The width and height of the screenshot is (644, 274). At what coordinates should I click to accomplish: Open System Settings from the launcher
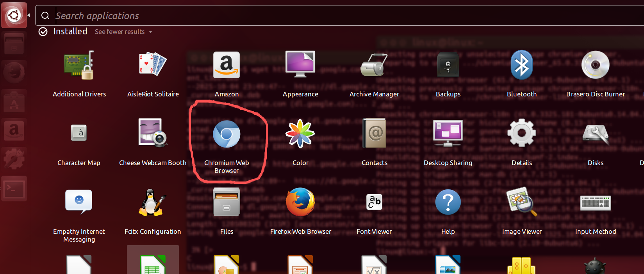coord(14,159)
